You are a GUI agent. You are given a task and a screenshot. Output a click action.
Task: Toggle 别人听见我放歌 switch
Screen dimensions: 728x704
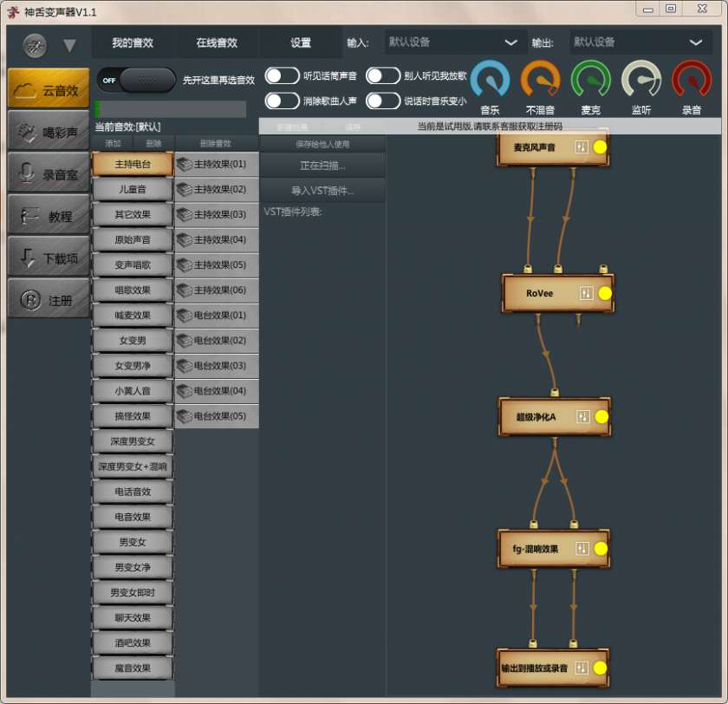pos(383,76)
